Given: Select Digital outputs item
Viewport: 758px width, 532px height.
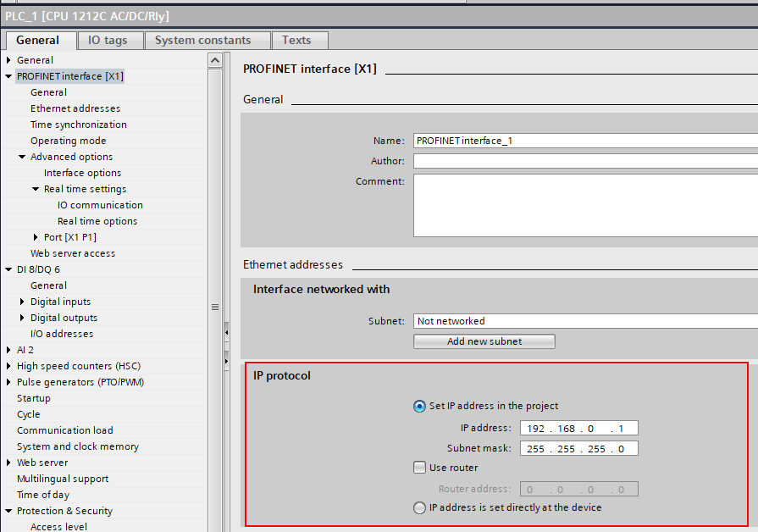Looking at the screenshot, I should [64, 318].
